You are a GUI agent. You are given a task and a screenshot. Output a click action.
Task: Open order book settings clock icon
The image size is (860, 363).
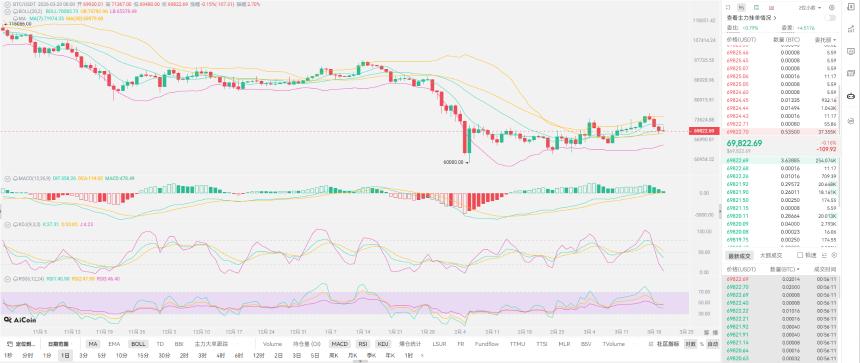831,8
